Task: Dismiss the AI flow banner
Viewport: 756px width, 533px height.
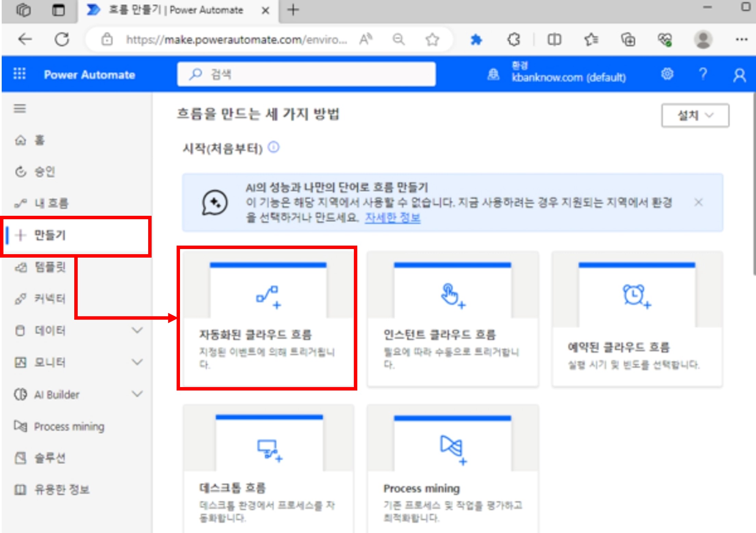Action: coord(699,202)
